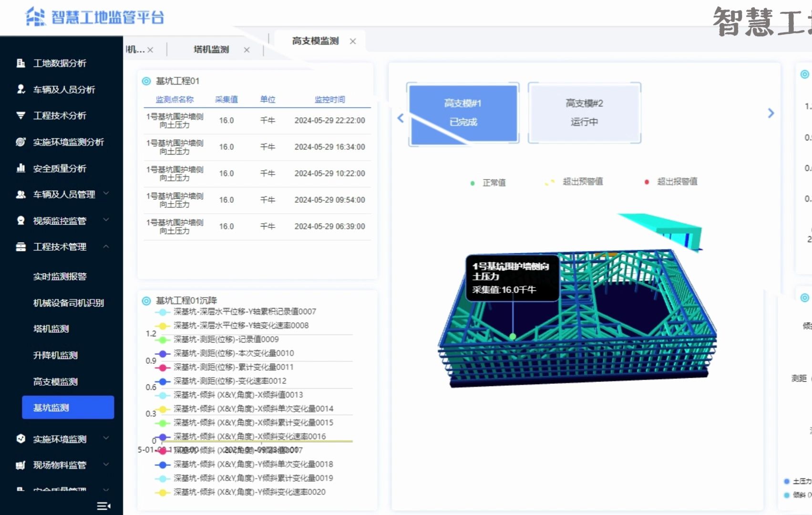
Task: Open 实时监测报警 submenu item
Action: click(x=60, y=277)
